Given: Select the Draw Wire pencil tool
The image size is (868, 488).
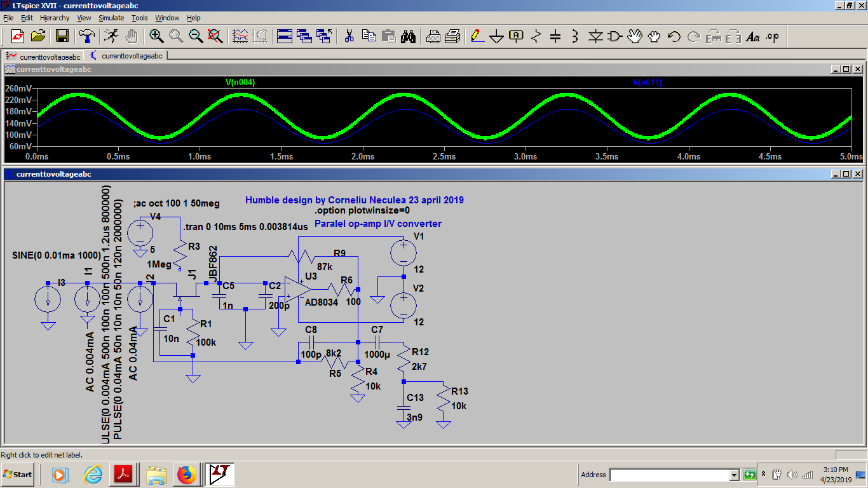Looking at the screenshot, I should tap(477, 36).
